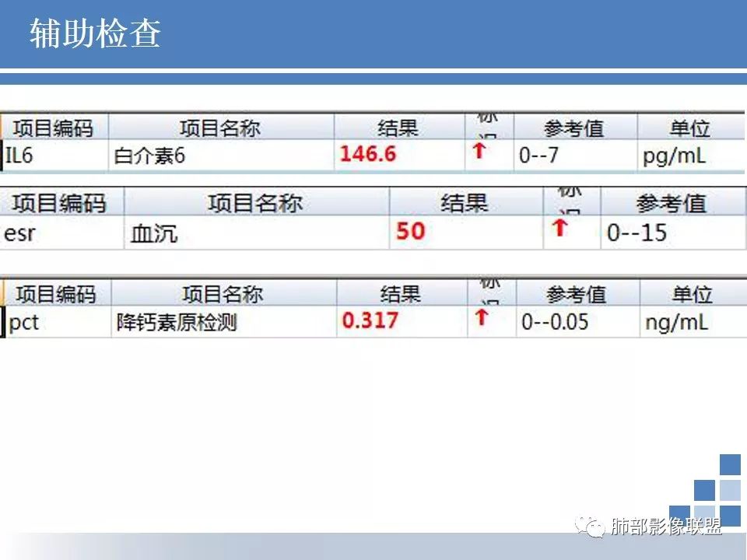Click the red up arrow in the pct row

(482, 317)
